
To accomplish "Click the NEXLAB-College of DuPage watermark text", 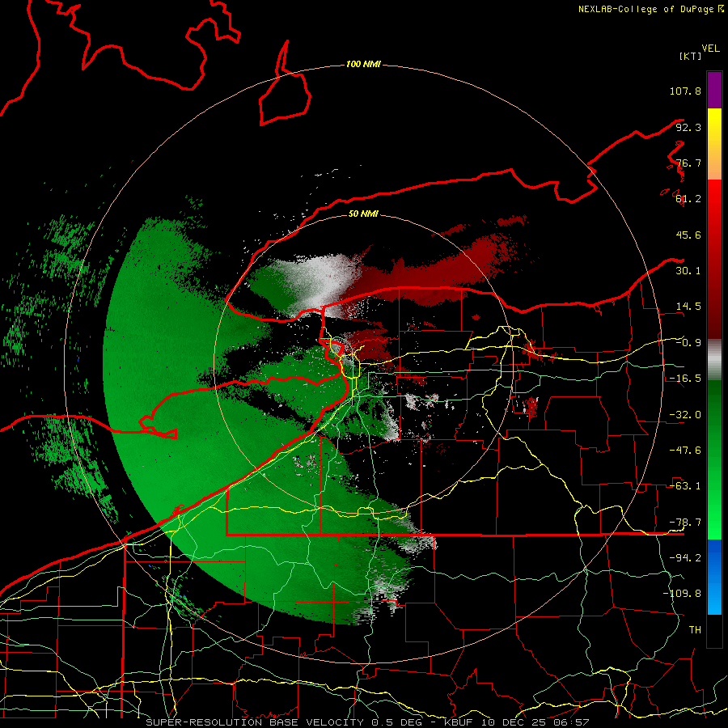I will coord(650,9).
